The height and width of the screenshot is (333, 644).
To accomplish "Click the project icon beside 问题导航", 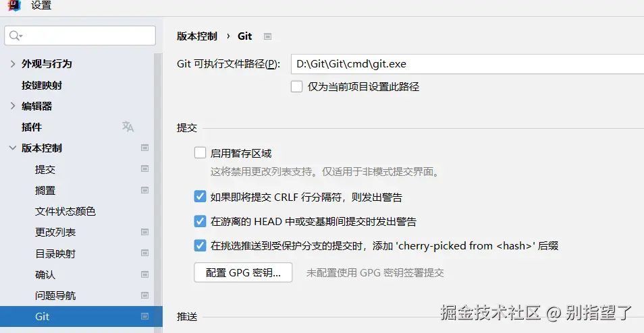I will 144,295.
